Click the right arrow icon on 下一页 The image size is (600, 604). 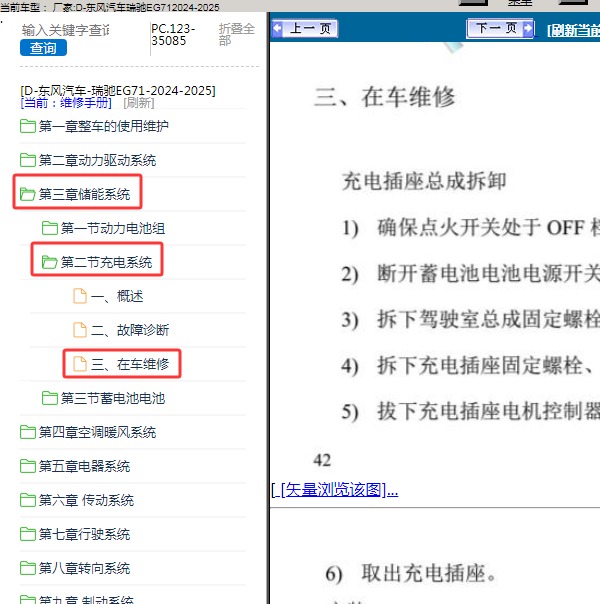tap(528, 28)
